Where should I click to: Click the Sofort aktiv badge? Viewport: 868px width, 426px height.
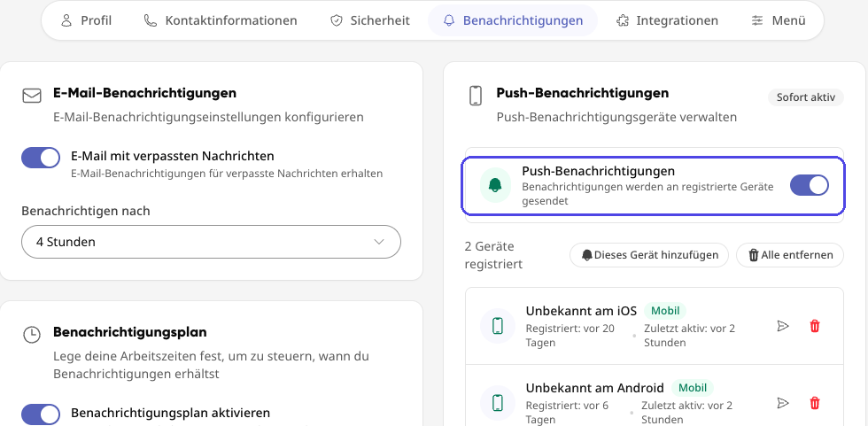pos(805,97)
